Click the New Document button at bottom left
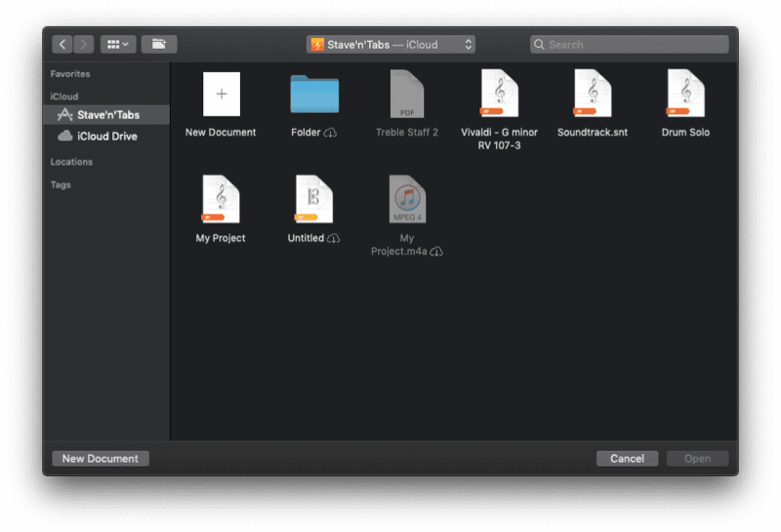Viewport: 781px width, 532px height. pos(101,459)
